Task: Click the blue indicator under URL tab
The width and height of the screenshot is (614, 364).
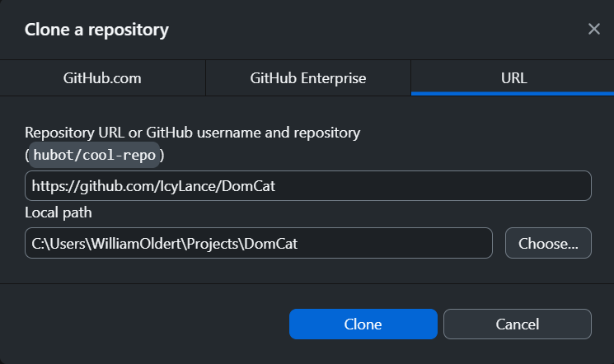Action: click(513, 94)
